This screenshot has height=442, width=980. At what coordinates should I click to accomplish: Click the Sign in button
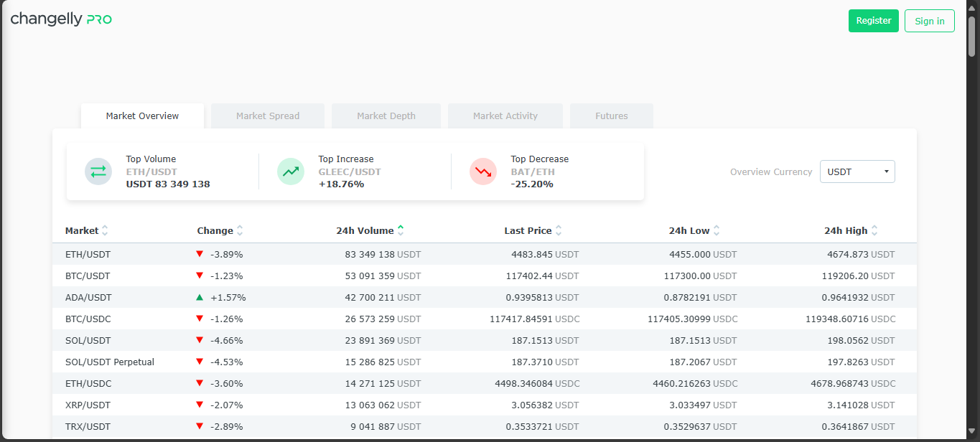tap(930, 21)
